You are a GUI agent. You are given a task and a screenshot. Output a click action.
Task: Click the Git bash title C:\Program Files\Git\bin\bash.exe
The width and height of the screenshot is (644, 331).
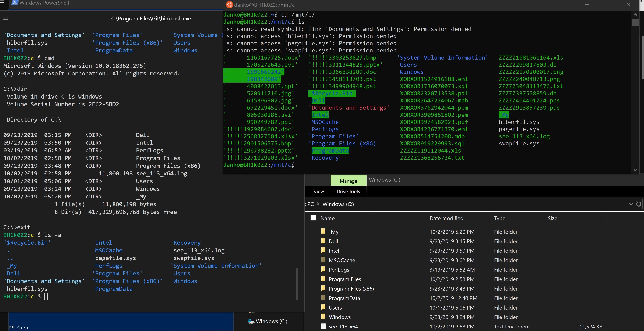pyautogui.click(x=151, y=18)
